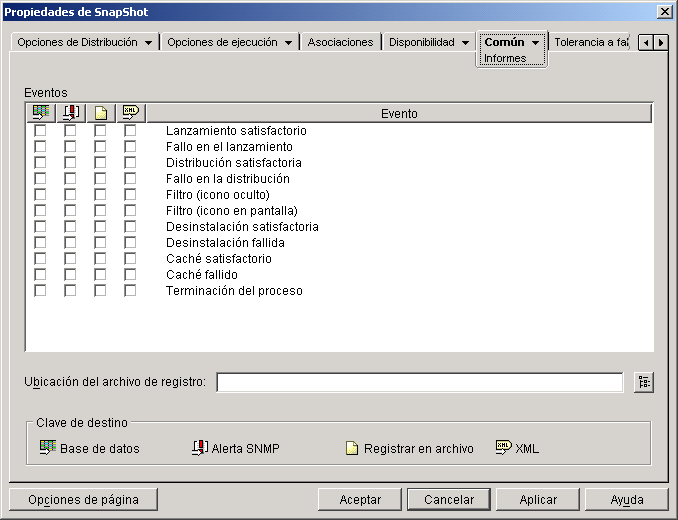The height and width of the screenshot is (520, 678).
Task: Switch to the Asociaciones tab
Action: [340, 42]
